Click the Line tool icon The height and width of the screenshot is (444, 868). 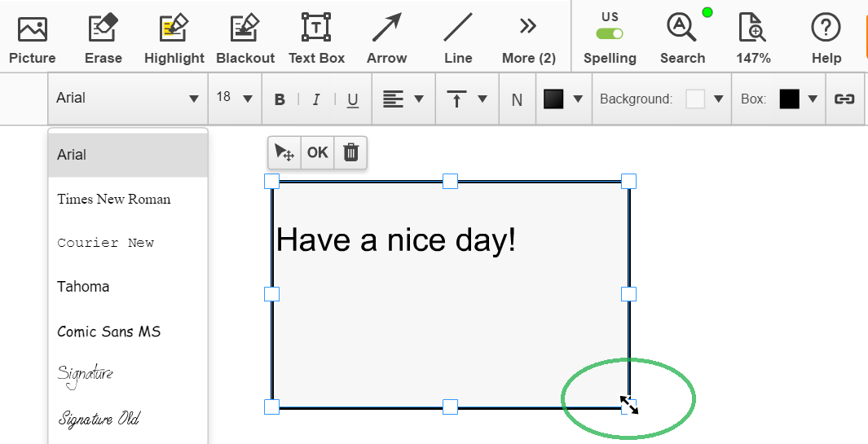pos(458,28)
